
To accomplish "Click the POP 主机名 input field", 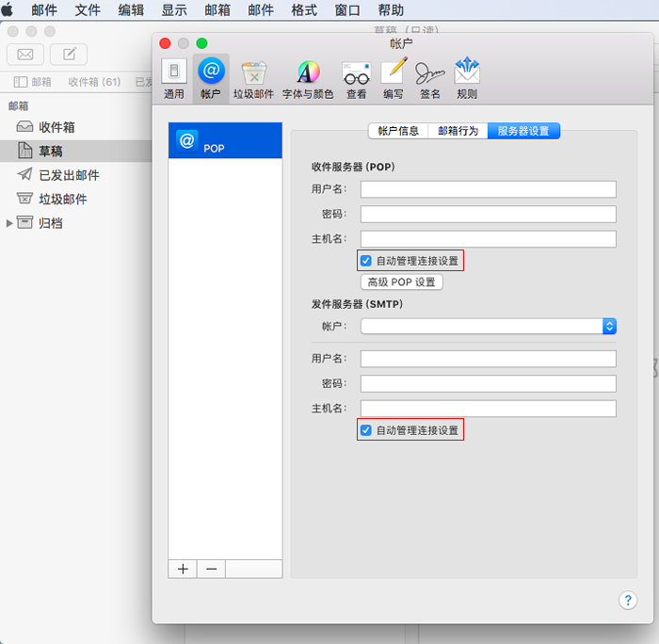I will click(x=489, y=239).
